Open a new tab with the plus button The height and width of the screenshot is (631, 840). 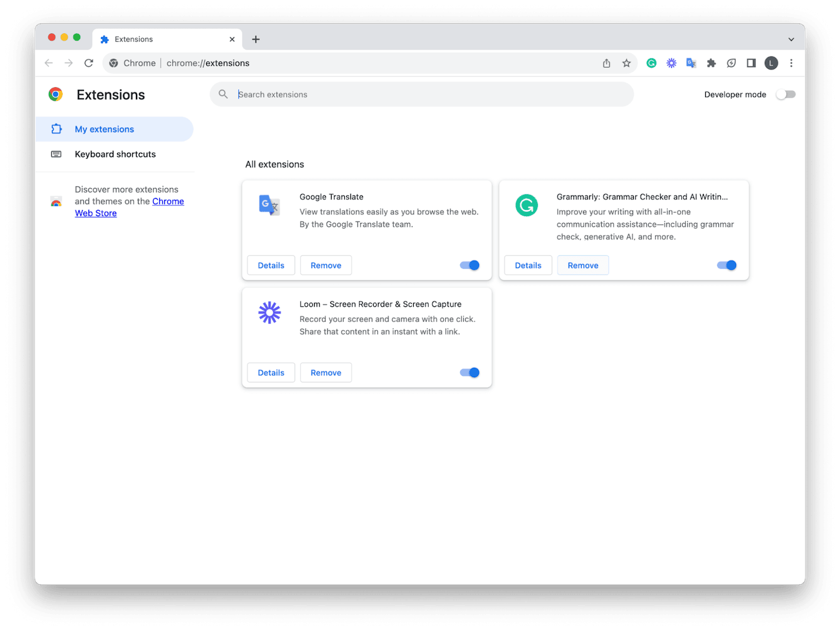[x=256, y=39]
